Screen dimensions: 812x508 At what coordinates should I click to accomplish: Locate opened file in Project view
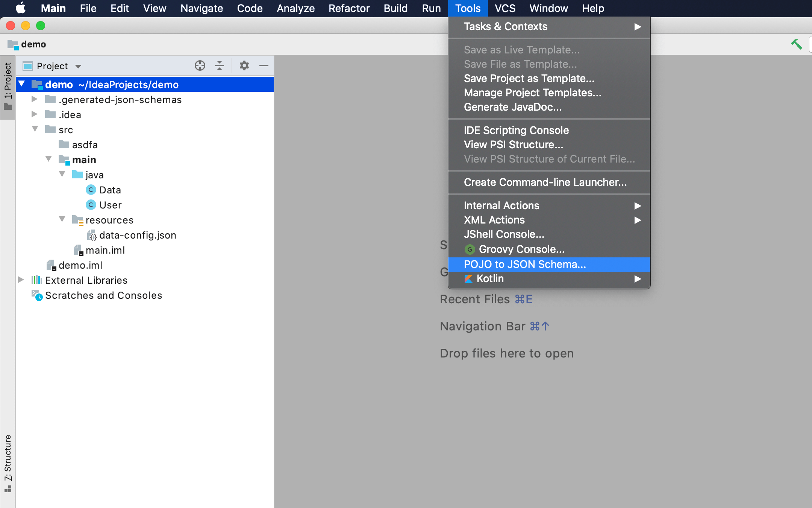pyautogui.click(x=200, y=65)
